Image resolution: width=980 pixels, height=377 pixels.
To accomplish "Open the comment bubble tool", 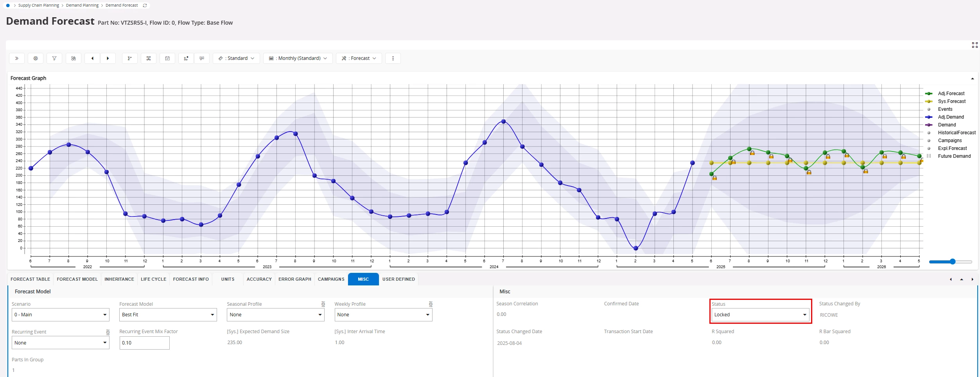I will tap(202, 58).
